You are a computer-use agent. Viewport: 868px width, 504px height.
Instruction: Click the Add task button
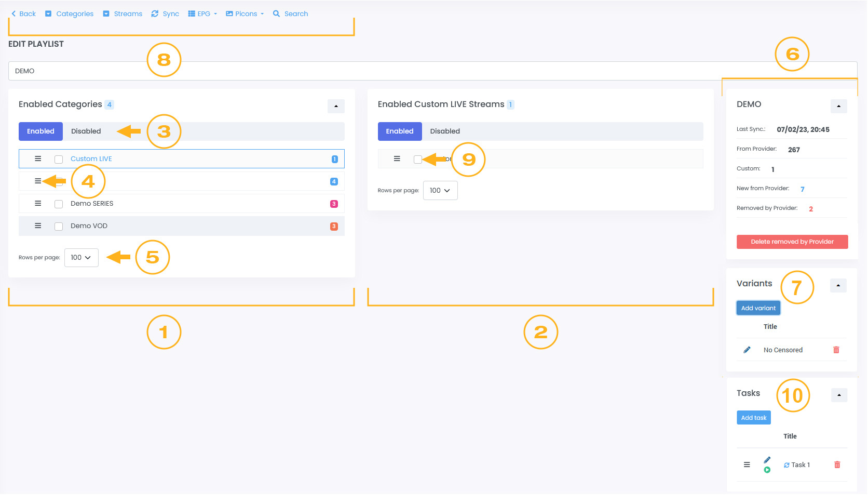pyautogui.click(x=753, y=418)
